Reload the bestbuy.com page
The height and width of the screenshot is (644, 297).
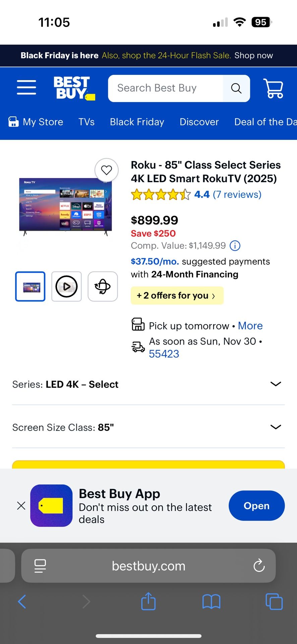click(259, 566)
